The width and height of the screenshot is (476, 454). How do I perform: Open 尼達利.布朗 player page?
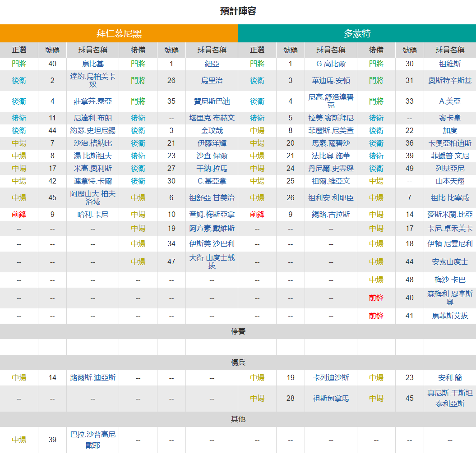(x=93, y=118)
